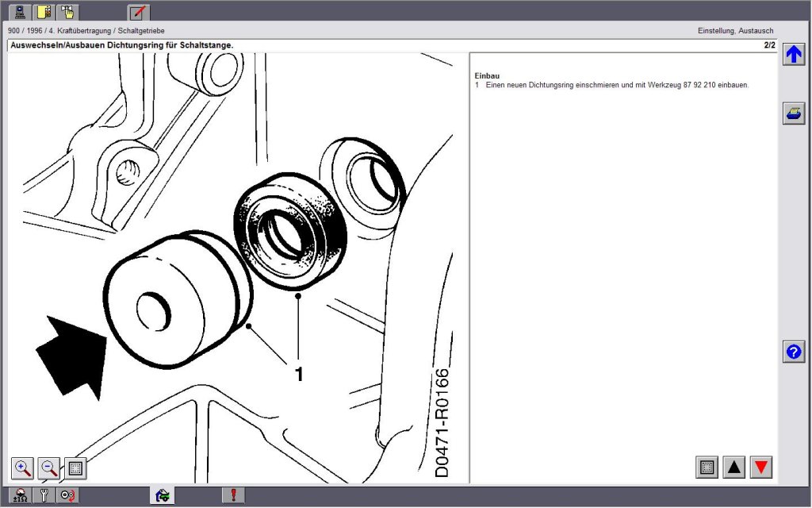Viewport: 812px width, 508px height.
Task: Open the red exclamation mark tab
Action: pos(234,495)
